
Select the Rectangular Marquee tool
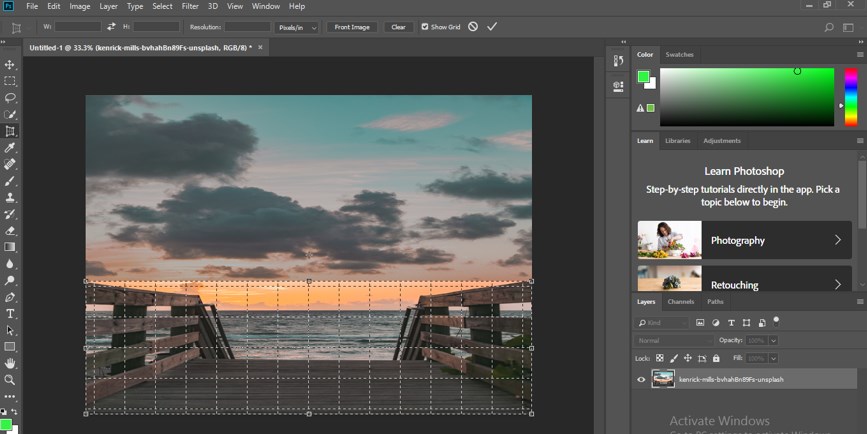point(10,81)
